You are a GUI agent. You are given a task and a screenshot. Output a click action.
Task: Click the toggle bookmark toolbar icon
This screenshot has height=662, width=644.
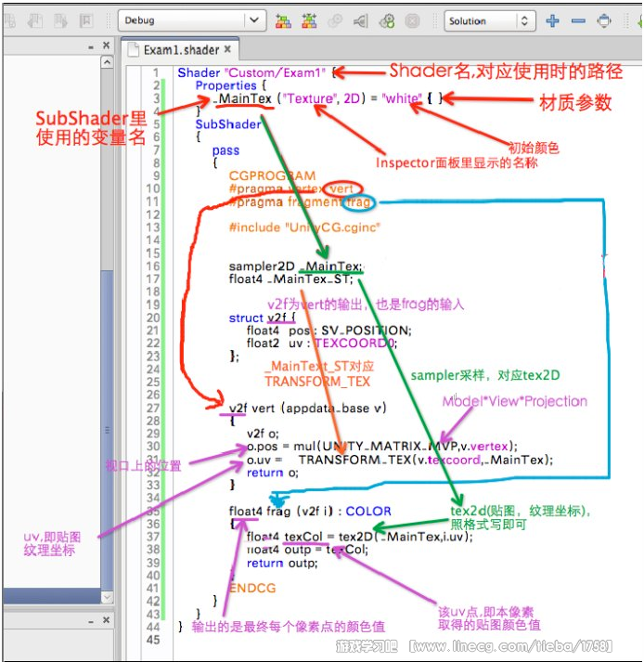(x=86, y=20)
